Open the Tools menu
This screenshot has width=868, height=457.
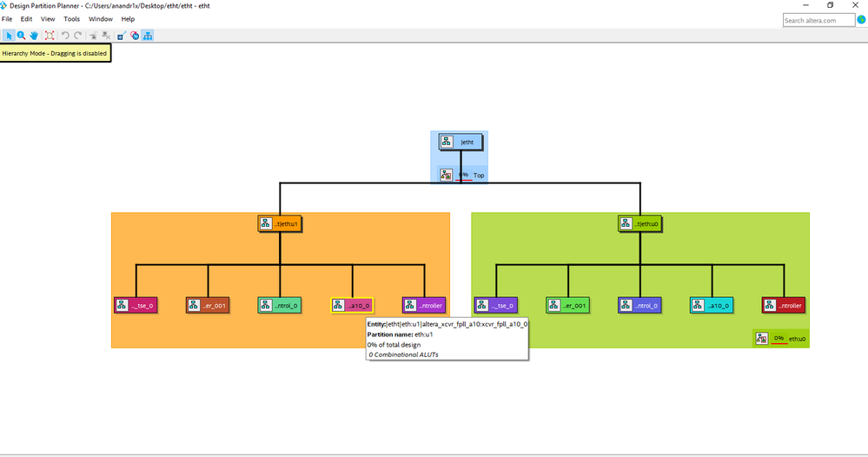(x=71, y=19)
